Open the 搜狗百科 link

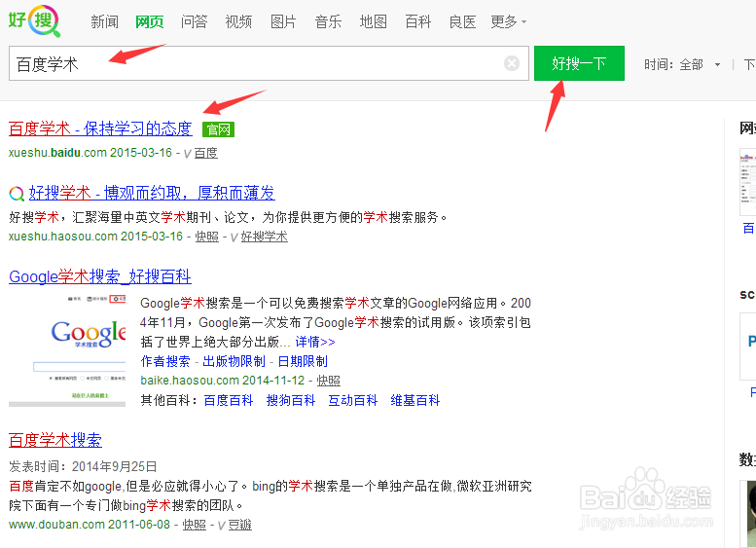click(291, 400)
